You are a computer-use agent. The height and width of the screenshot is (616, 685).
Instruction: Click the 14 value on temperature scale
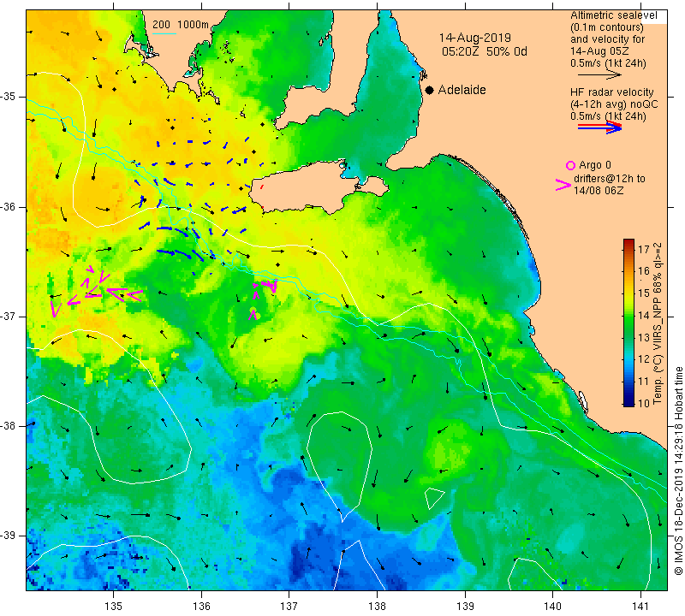click(x=644, y=315)
